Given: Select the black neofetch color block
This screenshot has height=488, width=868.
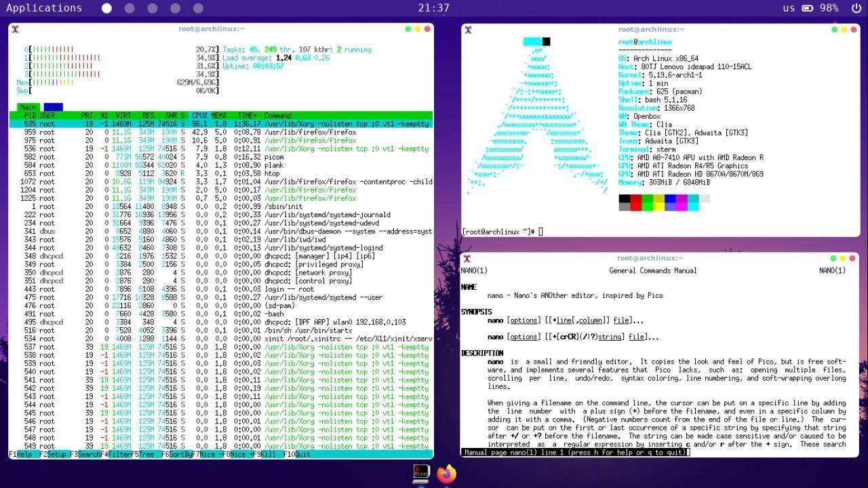Looking at the screenshot, I should (x=625, y=198).
